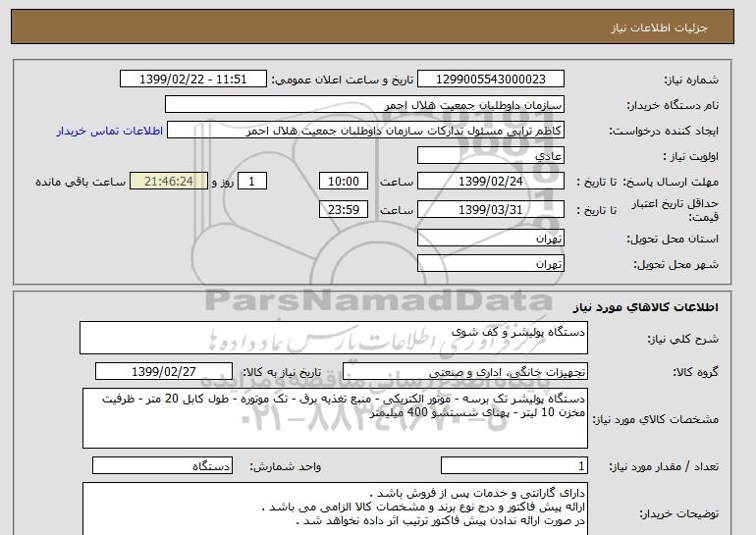Click the مهلت ارسال پاسخ label

(672, 182)
